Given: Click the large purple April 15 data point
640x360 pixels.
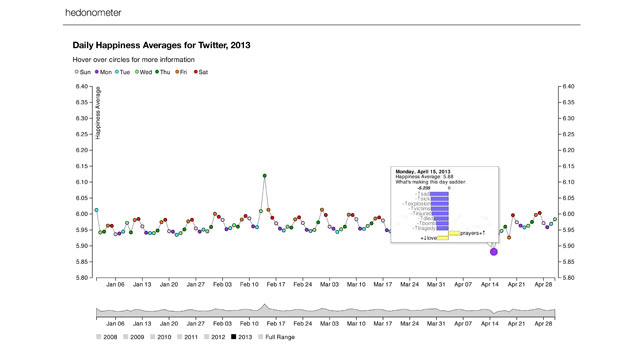Looking at the screenshot, I should click(494, 252).
